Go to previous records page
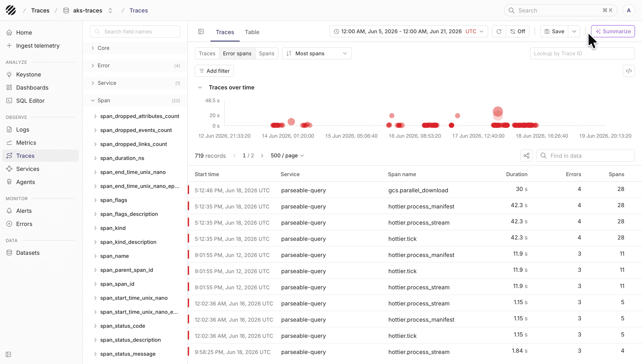Screen dimensions: 642x364 pyautogui.click(x=235, y=156)
